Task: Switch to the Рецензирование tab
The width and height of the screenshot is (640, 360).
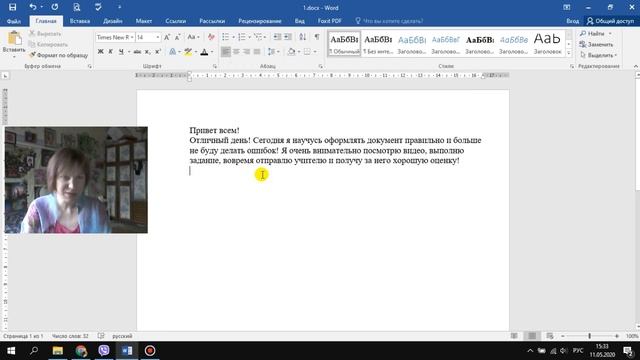Action: pyautogui.click(x=260, y=21)
